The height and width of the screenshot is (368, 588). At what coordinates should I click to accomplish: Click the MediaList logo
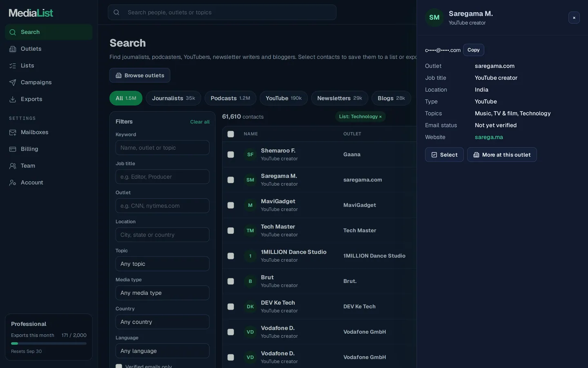31,13
